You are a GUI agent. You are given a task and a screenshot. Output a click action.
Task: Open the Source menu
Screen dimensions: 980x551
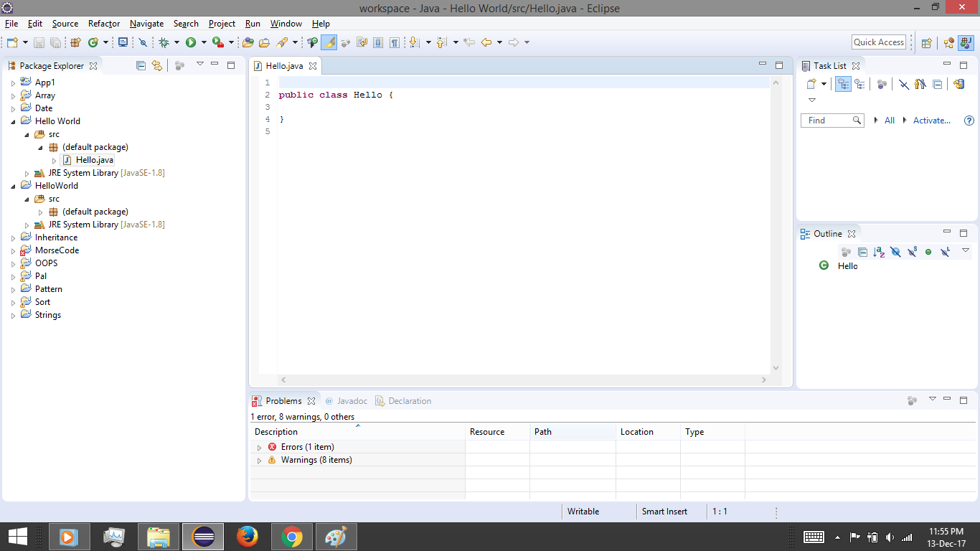point(65,24)
